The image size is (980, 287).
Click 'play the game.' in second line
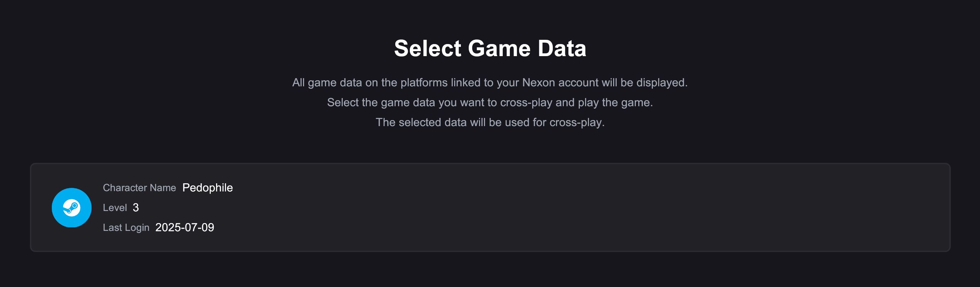pos(615,102)
